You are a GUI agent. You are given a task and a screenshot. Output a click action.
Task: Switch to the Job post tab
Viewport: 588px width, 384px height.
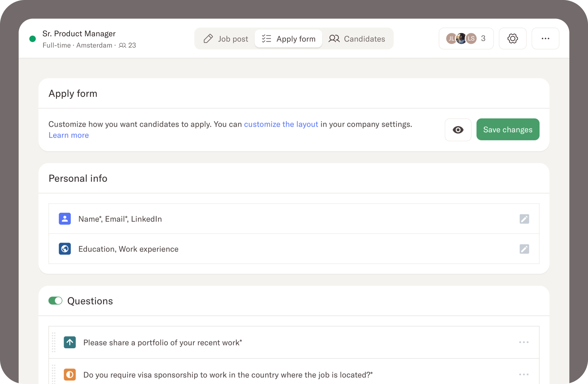(226, 39)
